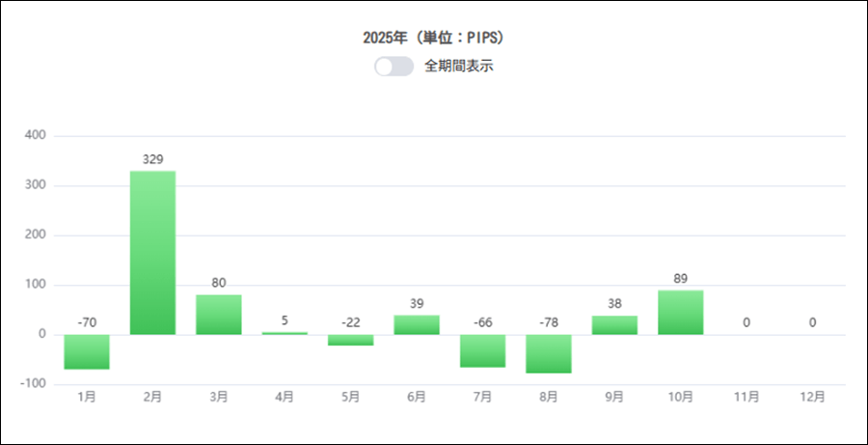Click the May negative bar at -22
Image resolution: width=868 pixels, height=445 pixels.
pos(350,340)
